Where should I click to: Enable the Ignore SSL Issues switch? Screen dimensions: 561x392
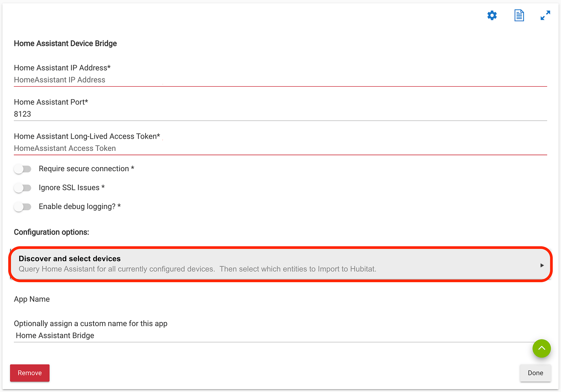pyautogui.click(x=23, y=188)
